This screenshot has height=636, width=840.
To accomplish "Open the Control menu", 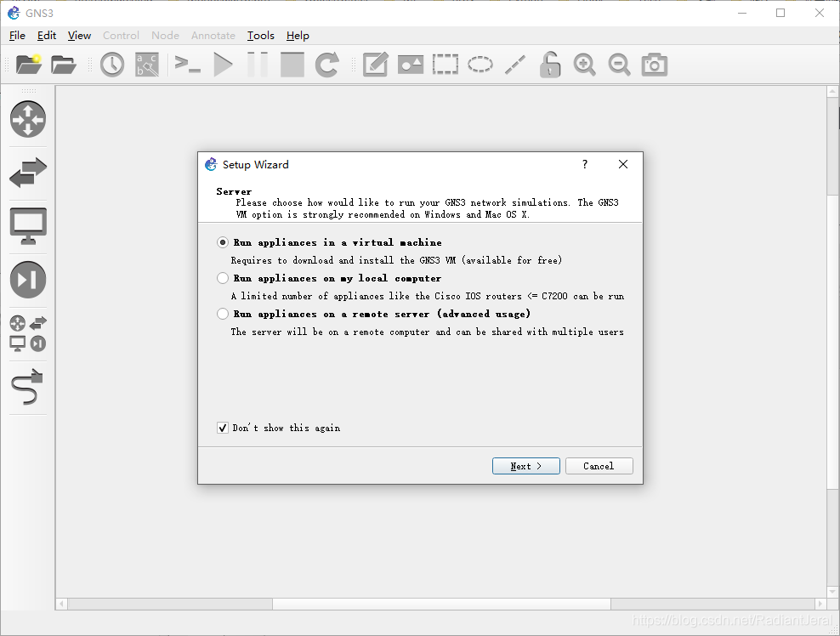I will point(121,36).
